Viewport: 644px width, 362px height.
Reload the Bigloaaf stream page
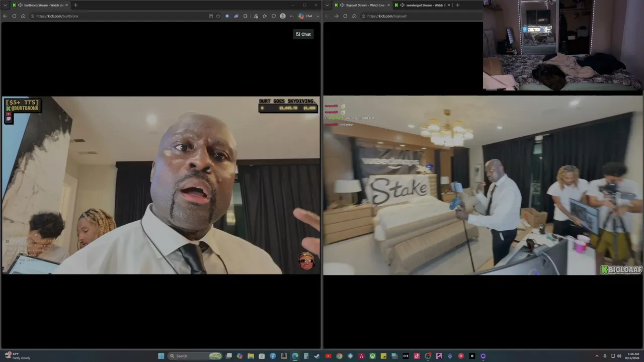[345, 16]
